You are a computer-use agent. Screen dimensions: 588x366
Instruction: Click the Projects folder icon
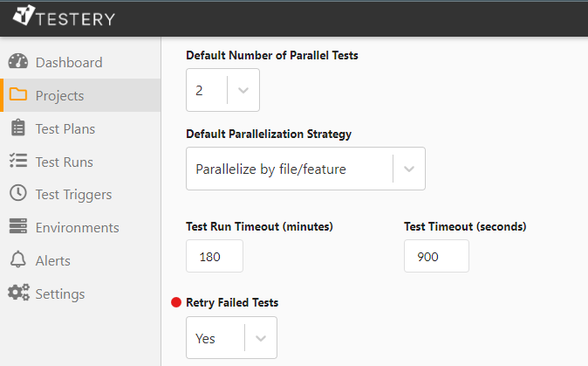pos(18,95)
